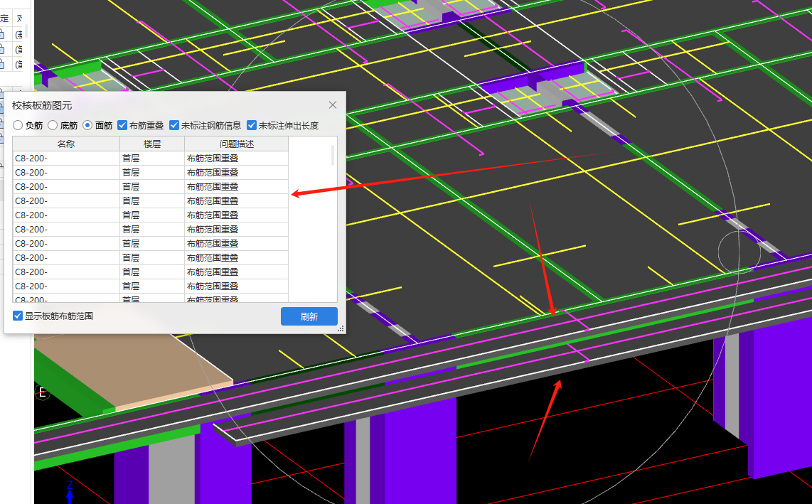Select the 面筋 radio button
Viewport: 812px width, 504px height.
click(x=87, y=125)
